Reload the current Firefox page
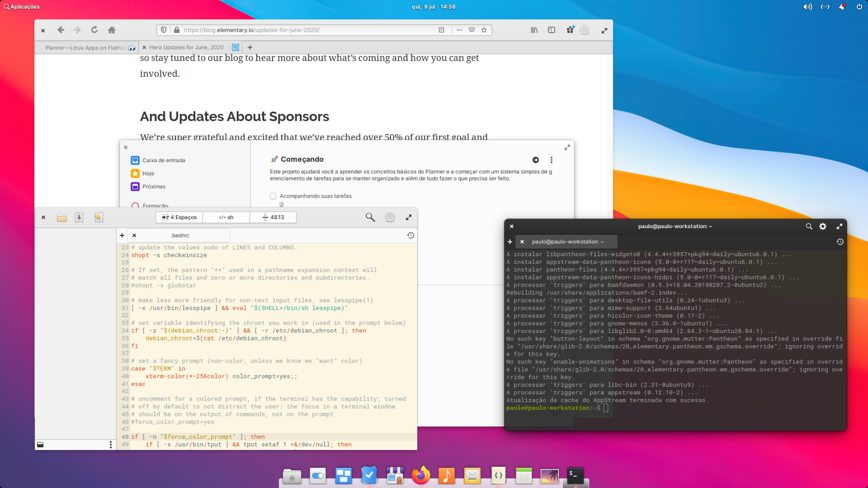The width and height of the screenshot is (868, 488). [x=95, y=30]
